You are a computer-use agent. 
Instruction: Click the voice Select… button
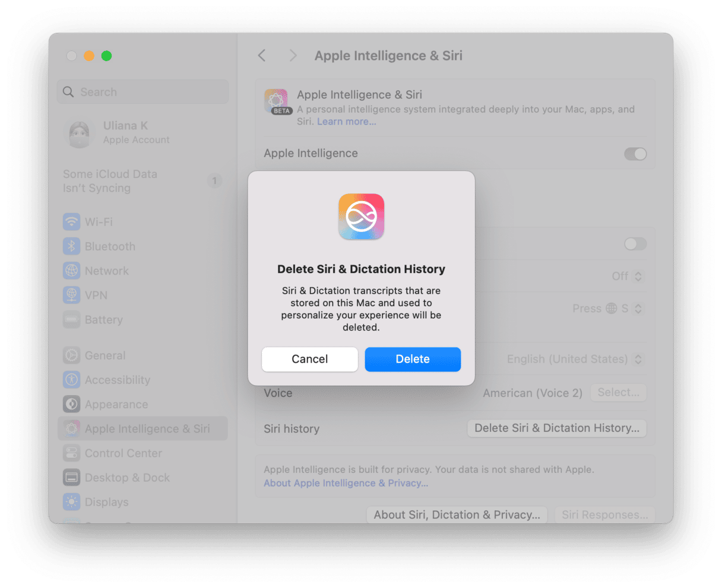618,392
